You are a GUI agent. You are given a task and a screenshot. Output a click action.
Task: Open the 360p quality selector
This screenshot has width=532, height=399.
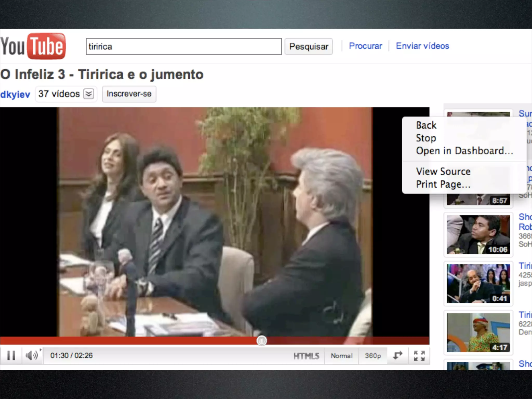[x=373, y=356]
